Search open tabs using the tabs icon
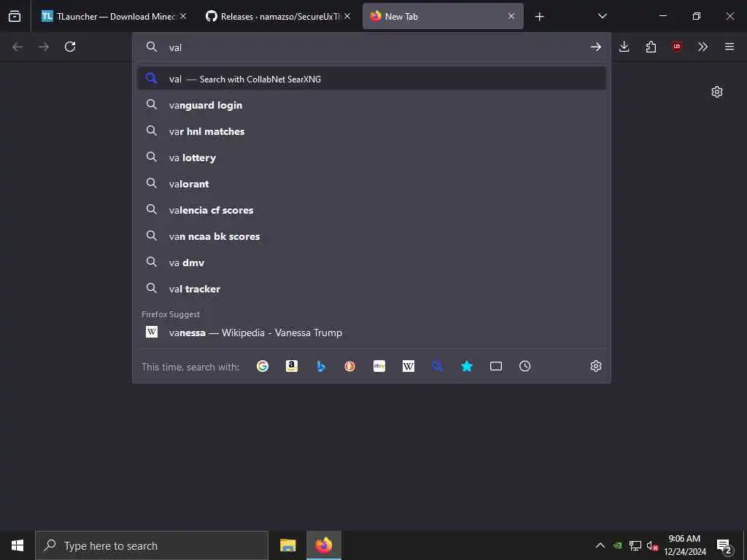 coord(496,366)
